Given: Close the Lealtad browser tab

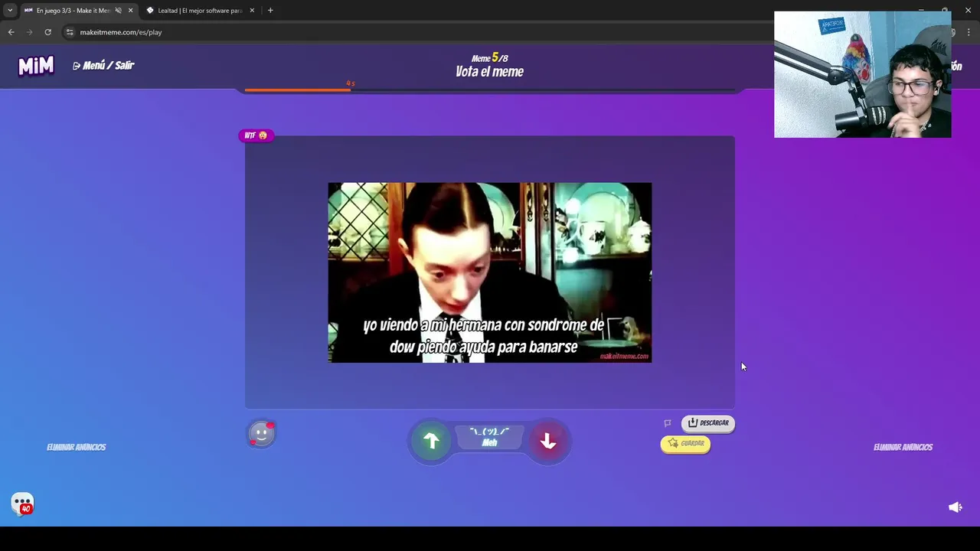Looking at the screenshot, I should (252, 11).
